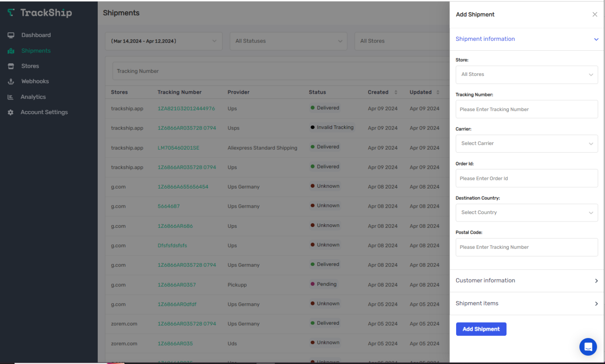Click the TrackShip logo

(x=39, y=13)
